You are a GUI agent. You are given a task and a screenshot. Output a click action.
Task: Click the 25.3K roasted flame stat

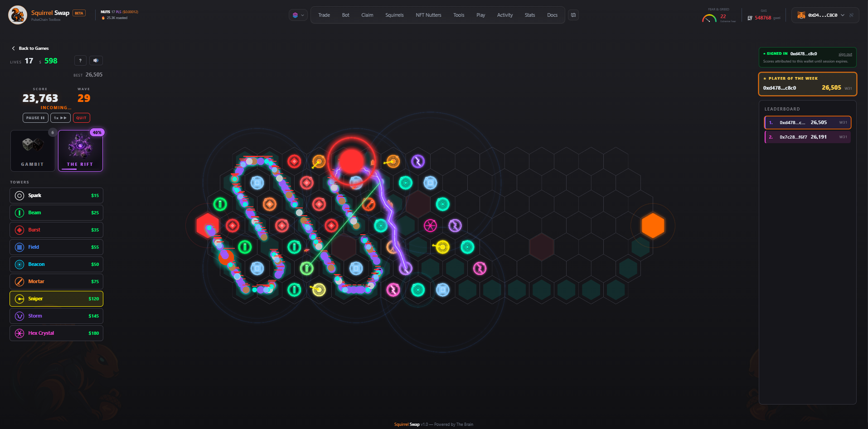115,18
